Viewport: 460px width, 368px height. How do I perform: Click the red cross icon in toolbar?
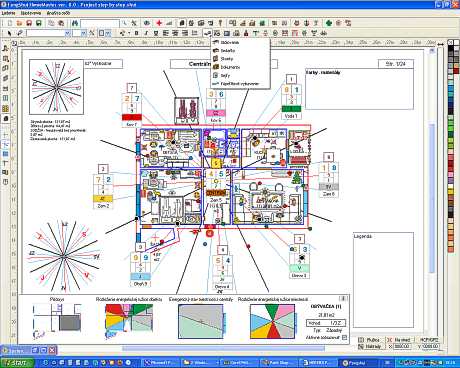coord(159,23)
